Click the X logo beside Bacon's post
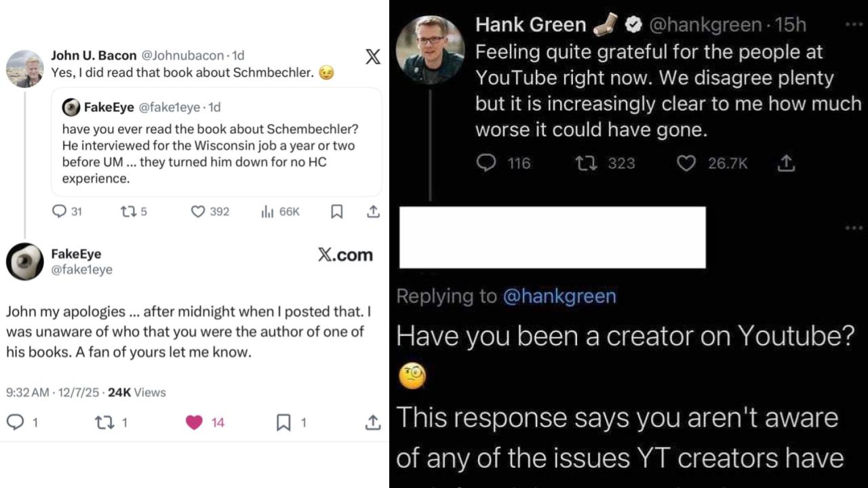 (373, 56)
